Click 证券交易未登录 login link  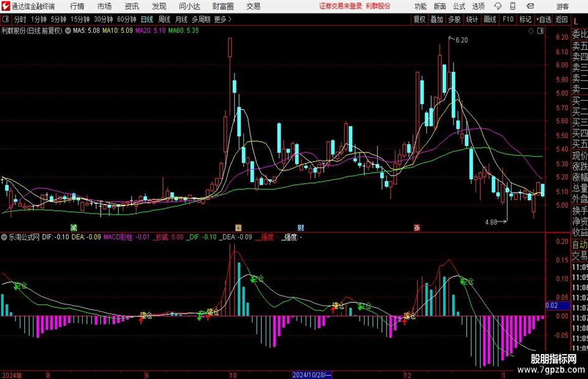[x=340, y=6]
